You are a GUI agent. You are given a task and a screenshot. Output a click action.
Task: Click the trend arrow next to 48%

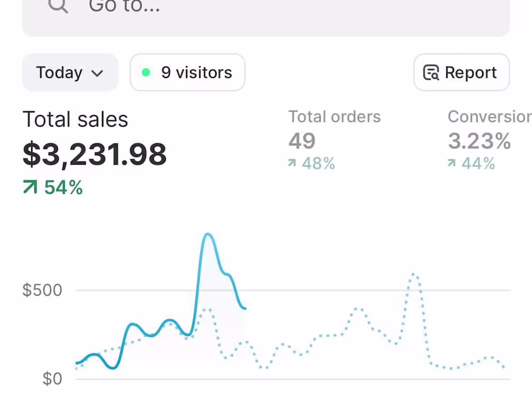pos(292,163)
